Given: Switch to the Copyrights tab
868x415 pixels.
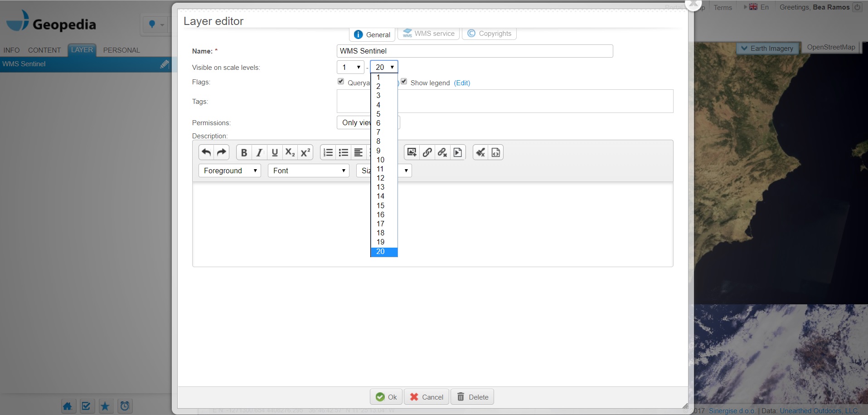Looking at the screenshot, I should click(x=489, y=34).
